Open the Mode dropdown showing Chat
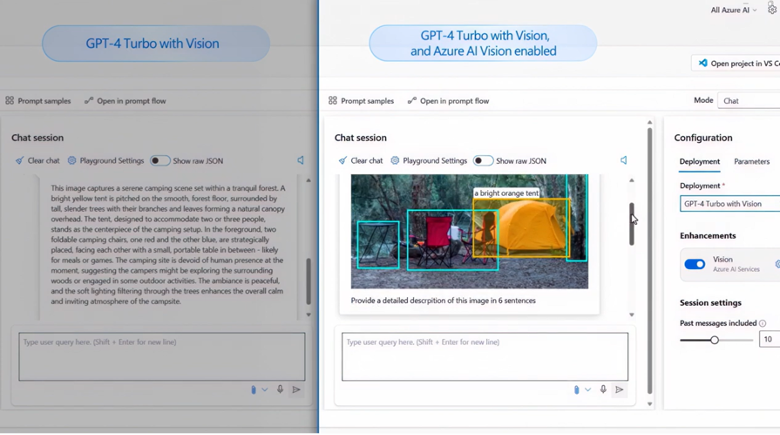The image size is (780, 435). 749,101
